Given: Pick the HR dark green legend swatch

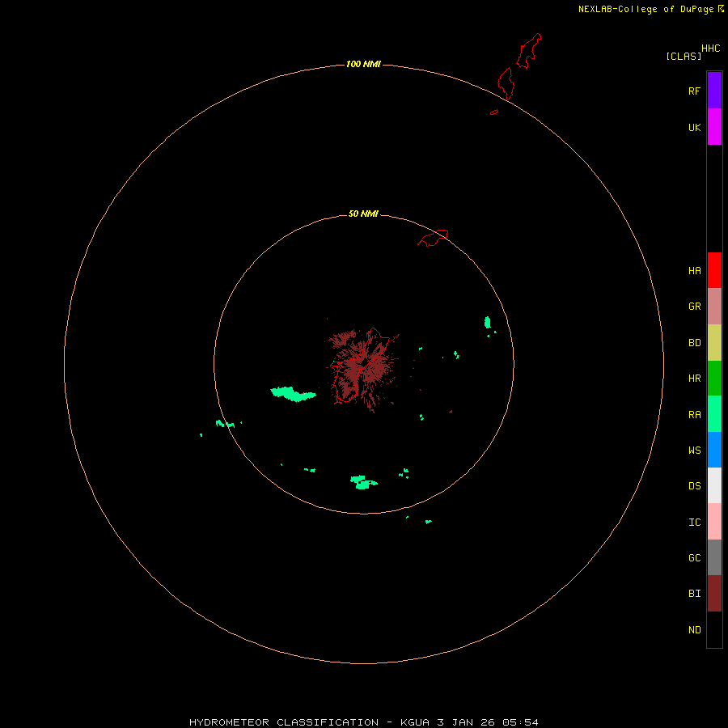Looking at the screenshot, I should (714, 378).
